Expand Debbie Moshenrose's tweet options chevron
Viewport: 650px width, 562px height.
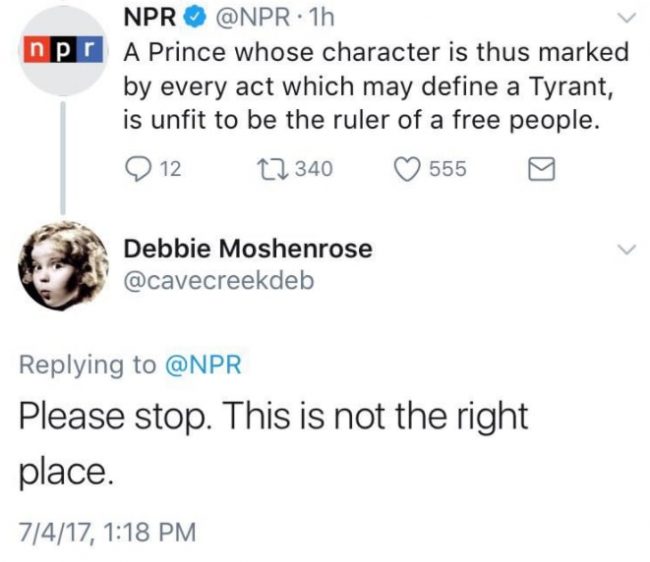tap(626, 248)
